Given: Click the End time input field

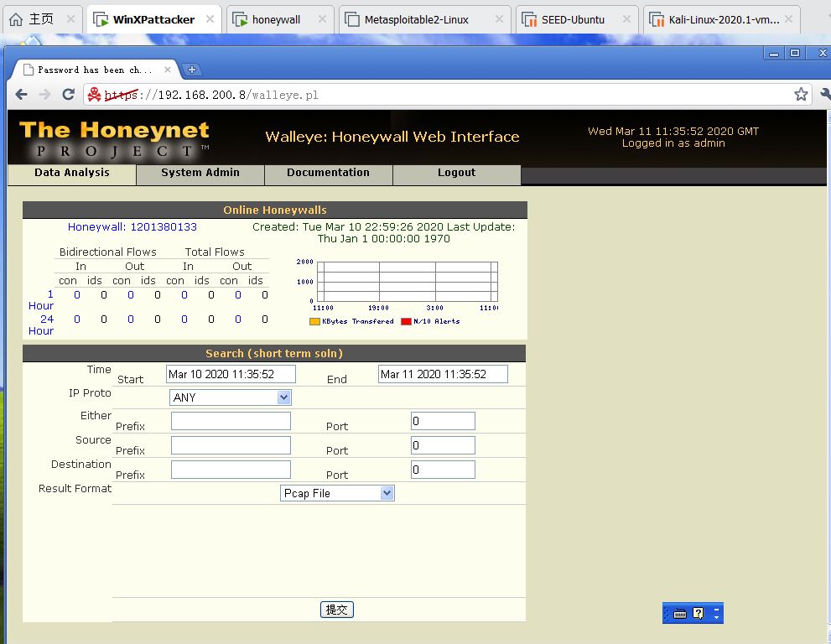Looking at the screenshot, I should (x=443, y=374).
